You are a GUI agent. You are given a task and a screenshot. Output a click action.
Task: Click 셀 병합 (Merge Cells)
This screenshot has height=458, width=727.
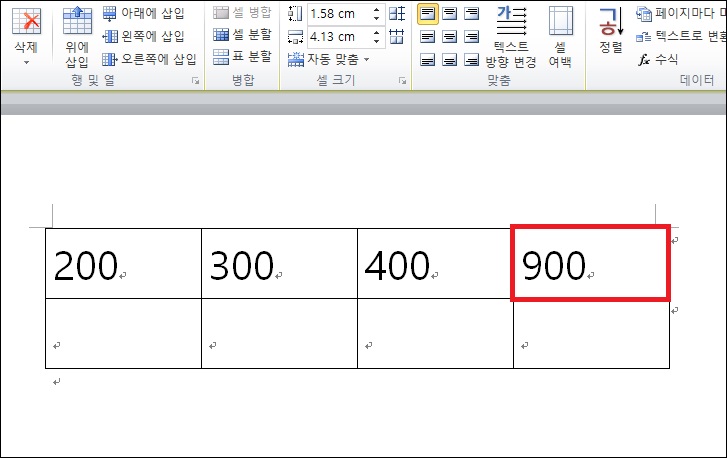[x=242, y=13]
